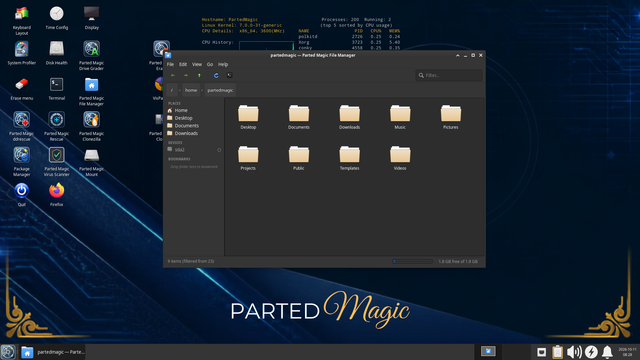Click the '9 items (filtered from 23)' status text

[x=191, y=261]
